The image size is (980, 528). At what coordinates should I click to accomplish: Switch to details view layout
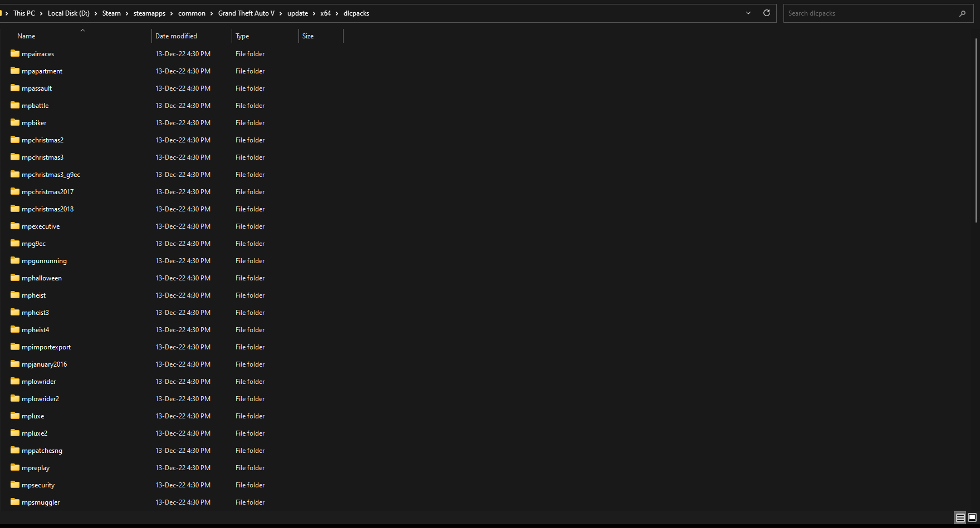tap(961, 518)
